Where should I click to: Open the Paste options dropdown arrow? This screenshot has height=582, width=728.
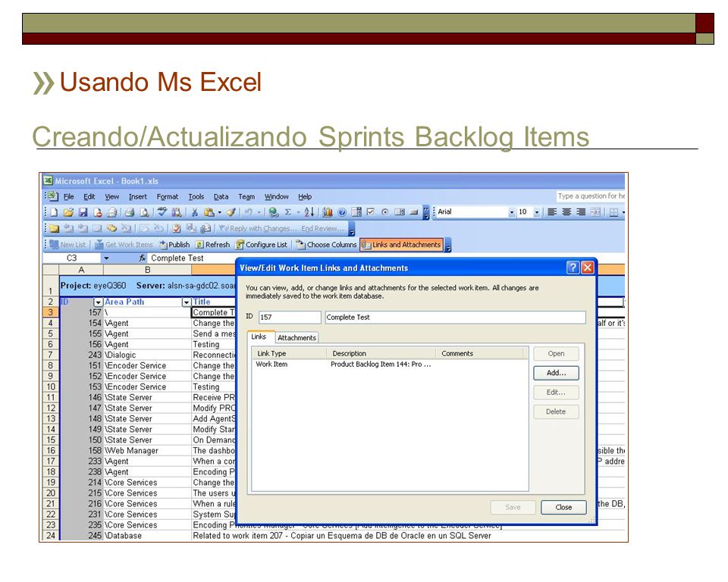220,212
